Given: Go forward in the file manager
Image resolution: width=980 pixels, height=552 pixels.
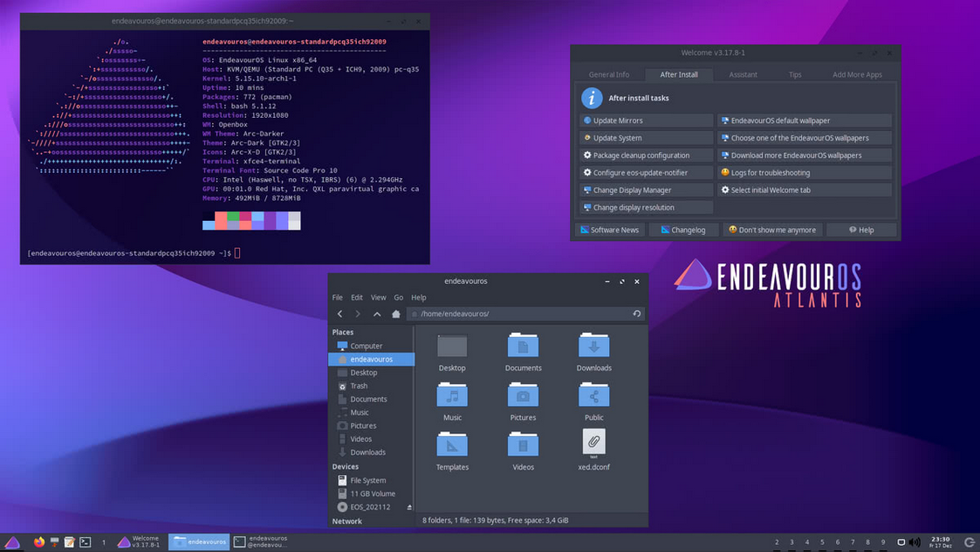Looking at the screenshot, I should [358, 314].
